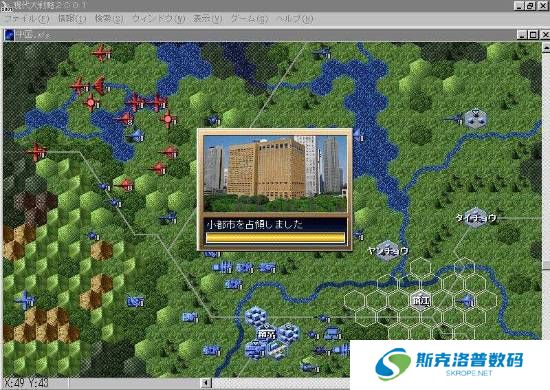The height and width of the screenshot is (390, 550).
Task: Select blue unit at top center of map
Action: point(322,53)
